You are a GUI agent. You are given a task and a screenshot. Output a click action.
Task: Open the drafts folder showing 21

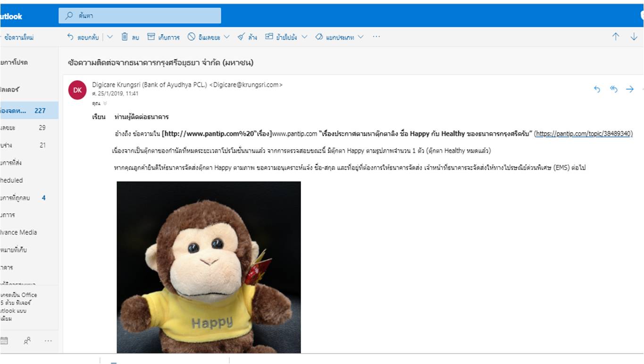tap(29, 145)
